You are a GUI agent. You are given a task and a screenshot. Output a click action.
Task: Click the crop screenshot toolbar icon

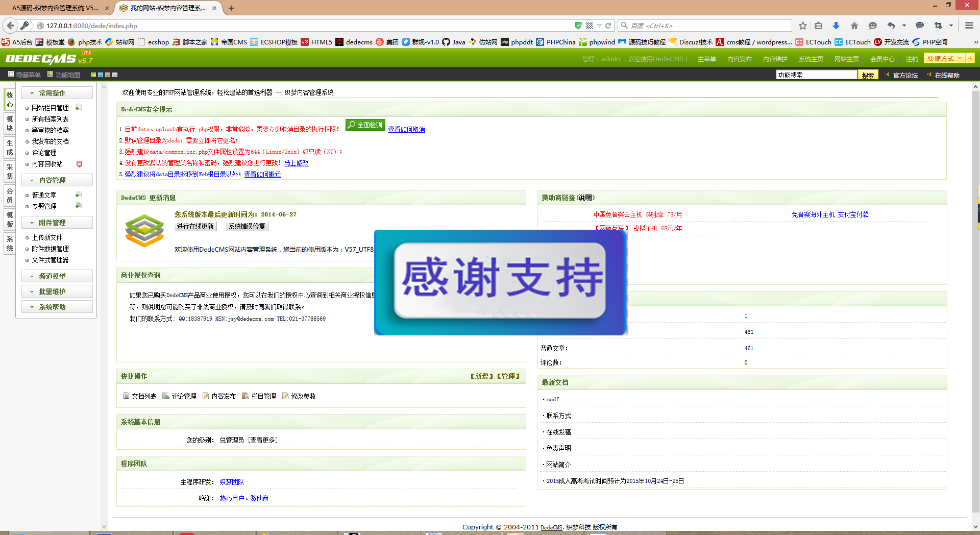[938, 26]
